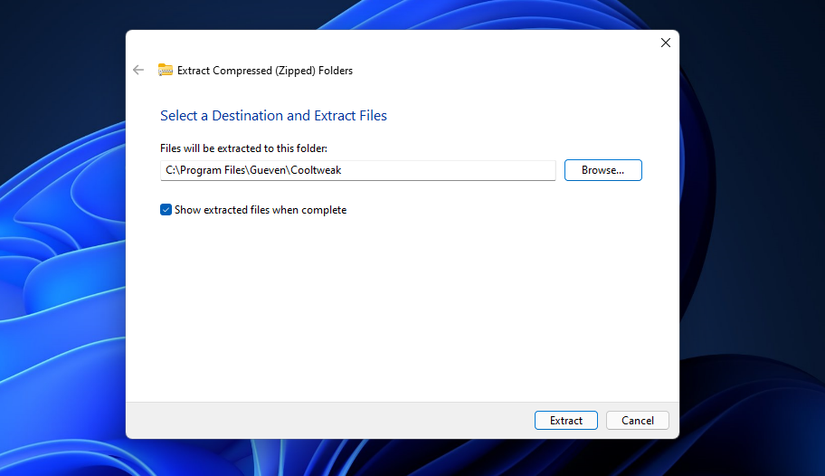Uncheck Show extracted files when complete checkbox
The height and width of the screenshot is (476, 825).
(x=166, y=210)
